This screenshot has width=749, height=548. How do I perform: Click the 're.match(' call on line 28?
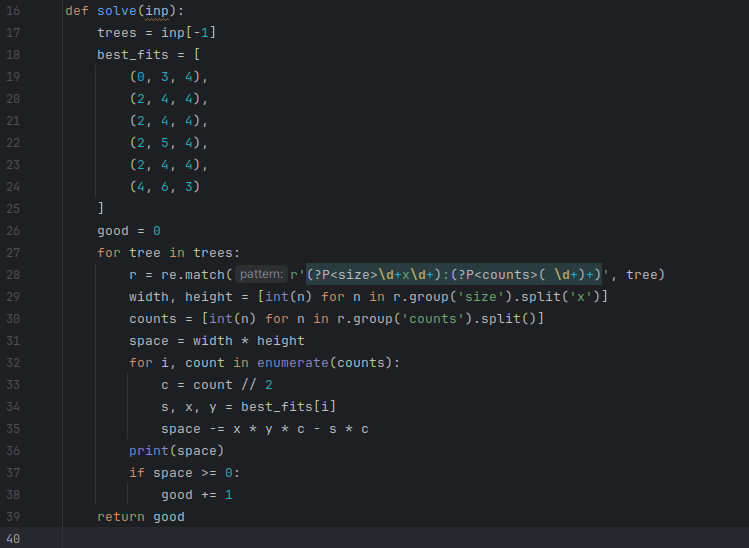pyautogui.click(x=197, y=275)
